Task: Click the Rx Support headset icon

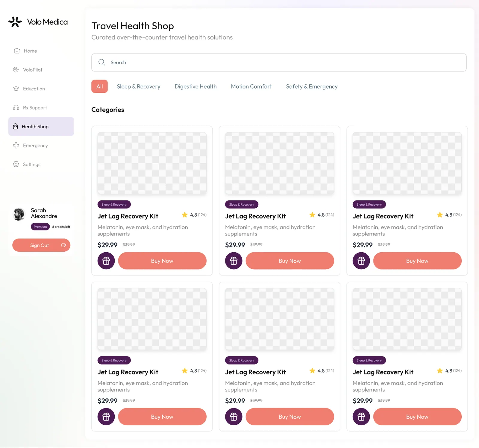Action: click(x=16, y=107)
